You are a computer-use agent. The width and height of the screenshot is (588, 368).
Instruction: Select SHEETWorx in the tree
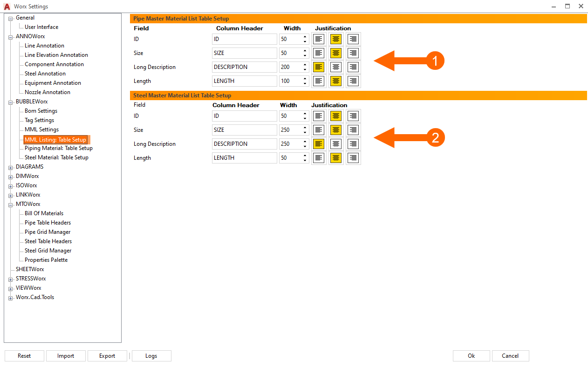tap(30, 269)
